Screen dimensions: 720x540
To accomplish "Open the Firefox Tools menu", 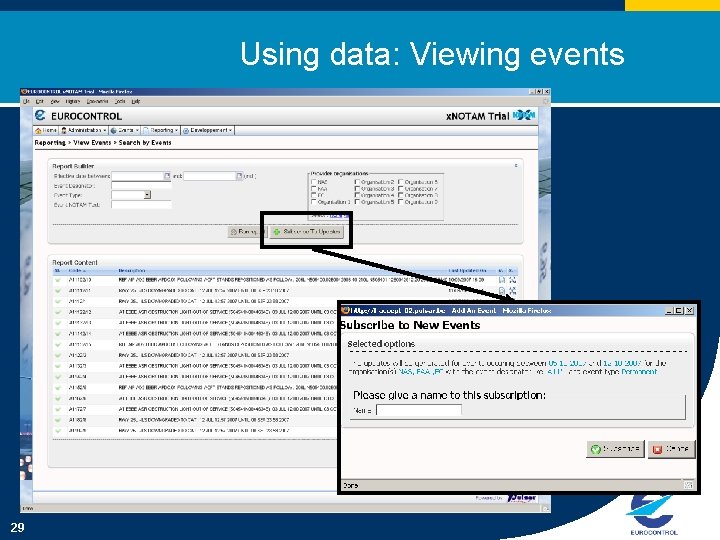I will point(120,101).
